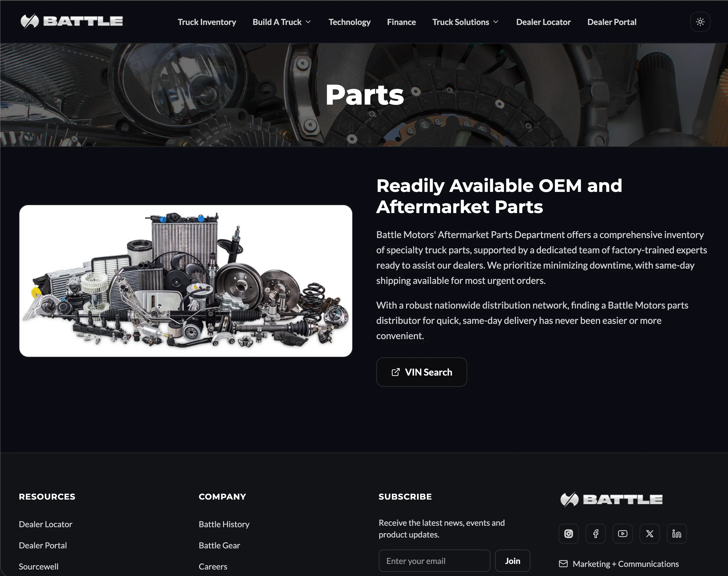Open the Finance nav item
Screen dimensions: 728x576
point(401,22)
